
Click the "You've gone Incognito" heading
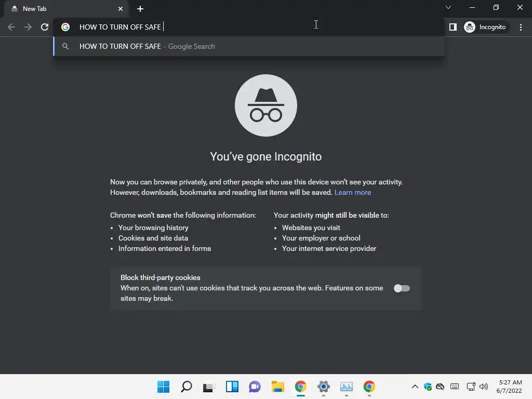(x=265, y=157)
